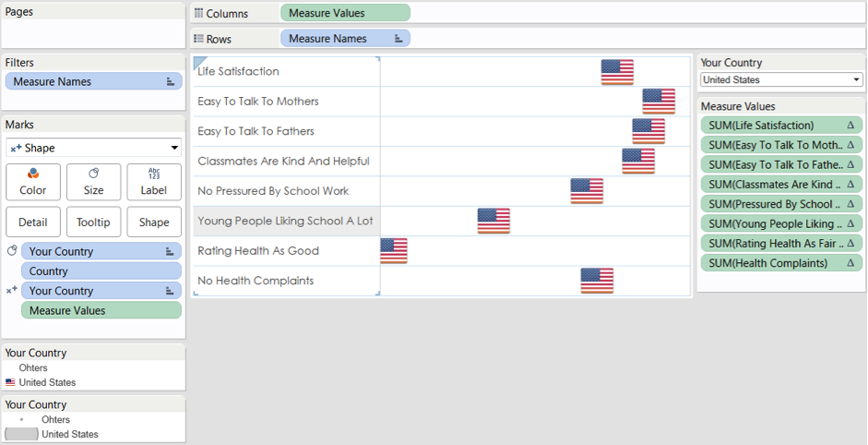The image size is (868, 445).
Task: Click the Detail button in Marks card
Action: [x=33, y=222]
